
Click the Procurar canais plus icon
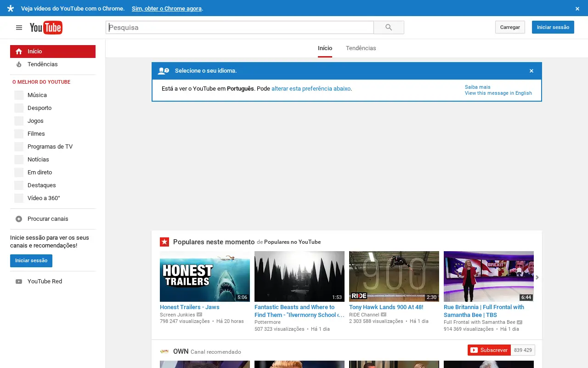pyautogui.click(x=19, y=219)
